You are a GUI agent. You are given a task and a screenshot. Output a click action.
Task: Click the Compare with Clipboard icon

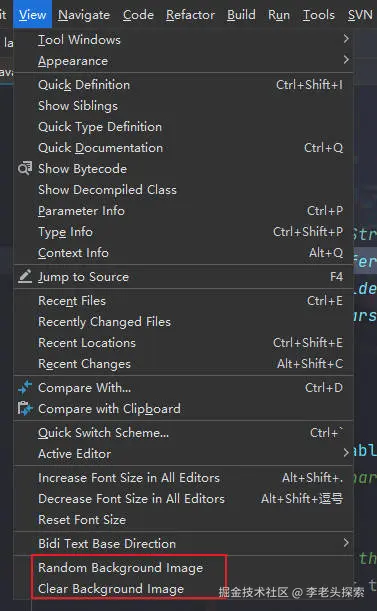(x=25, y=408)
